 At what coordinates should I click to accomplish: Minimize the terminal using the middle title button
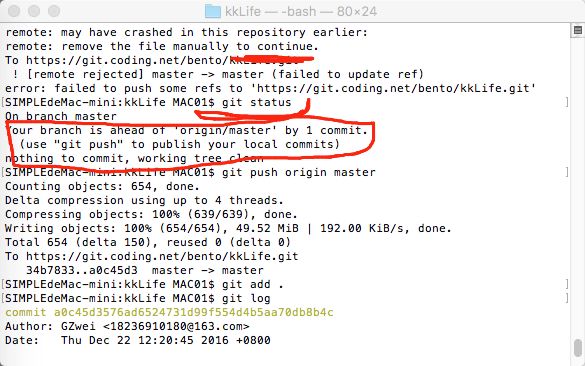click(x=34, y=11)
